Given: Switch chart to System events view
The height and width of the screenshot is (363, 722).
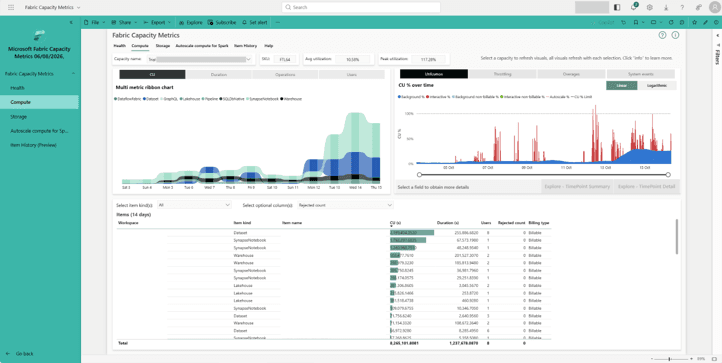Looking at the screenshot, I should (640, 74).
